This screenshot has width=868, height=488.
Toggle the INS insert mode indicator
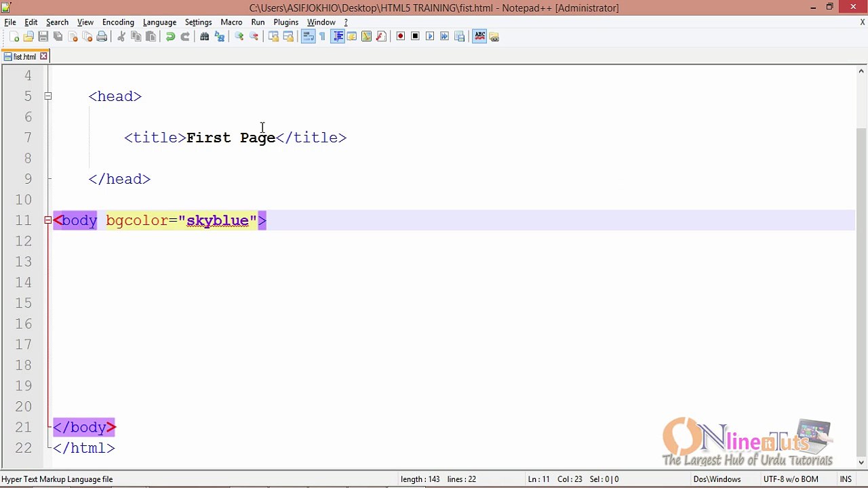846,479
